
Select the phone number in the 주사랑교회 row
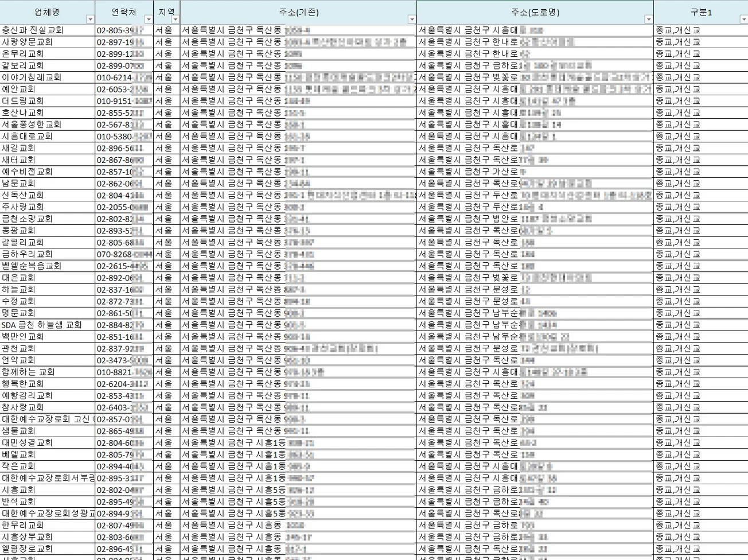click(x=124, y=207)
